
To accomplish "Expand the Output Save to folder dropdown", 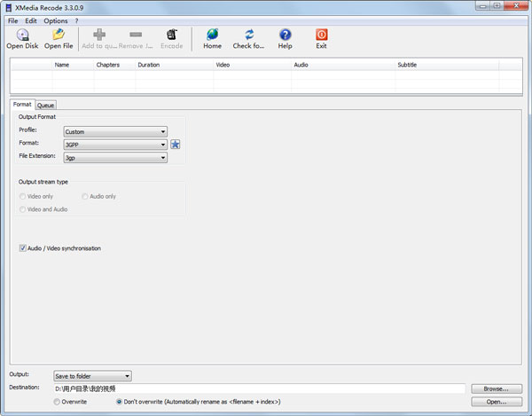I will (x=92, y=376).
